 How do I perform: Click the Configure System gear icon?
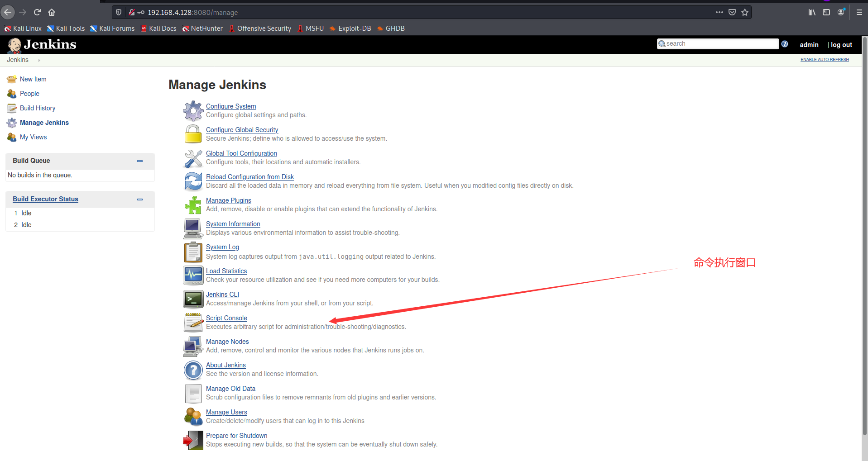tap(193, 110)
